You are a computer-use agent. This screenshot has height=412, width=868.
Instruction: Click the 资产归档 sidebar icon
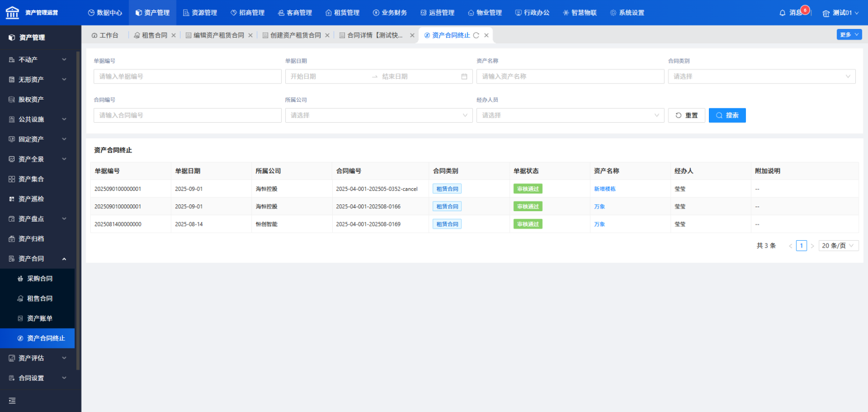point(12,238)
